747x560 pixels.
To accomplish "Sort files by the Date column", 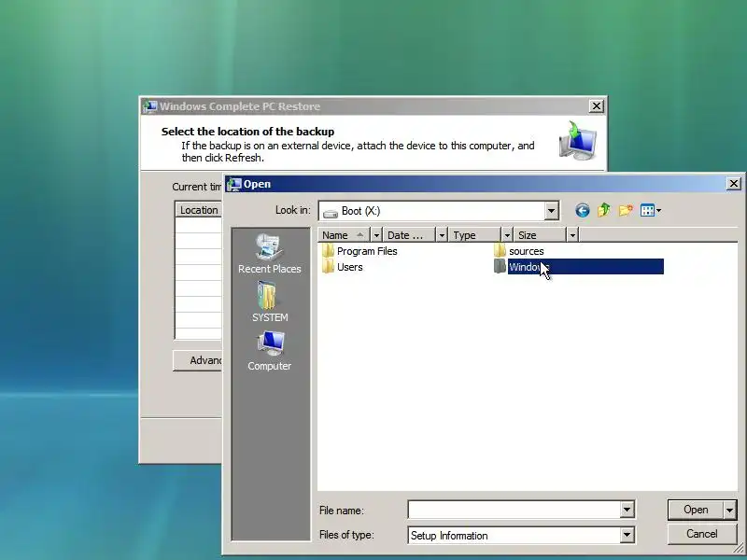I will 410,235.
